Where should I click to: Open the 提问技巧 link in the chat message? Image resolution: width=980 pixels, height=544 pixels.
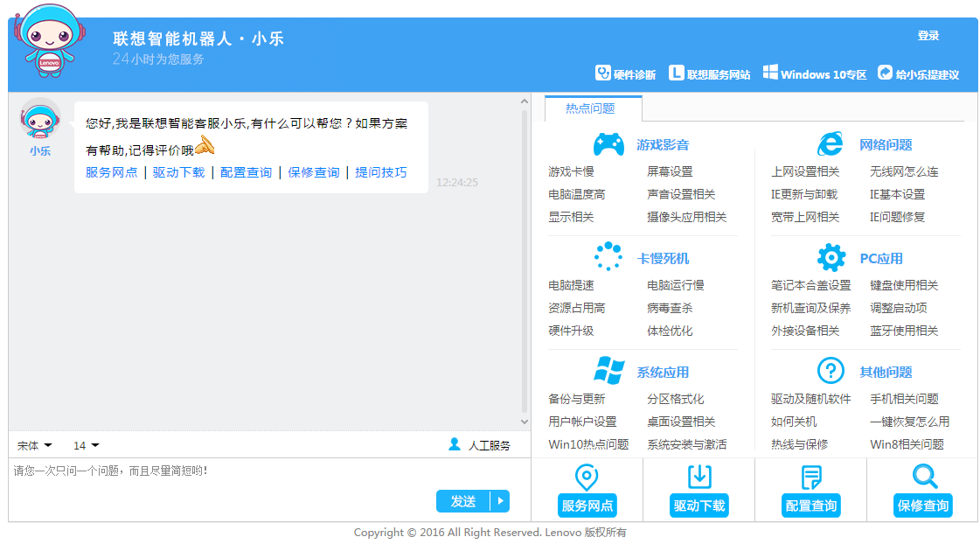click(381, 172)
